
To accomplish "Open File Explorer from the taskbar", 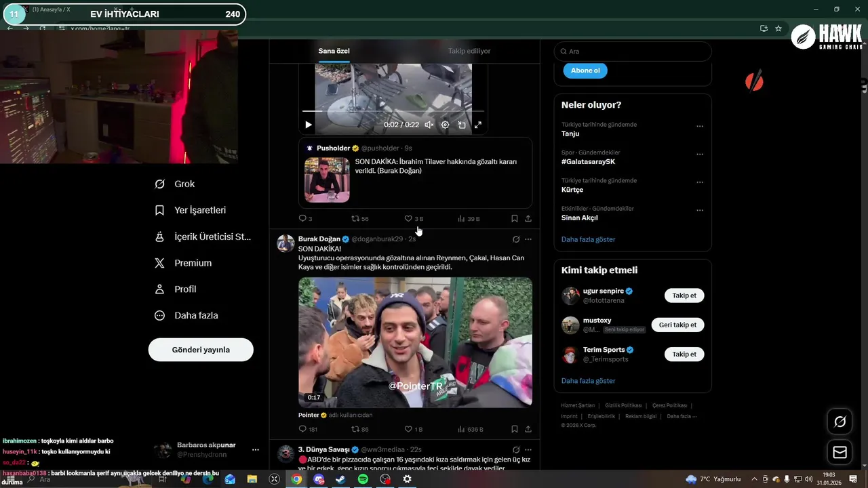I will (252, 479).
